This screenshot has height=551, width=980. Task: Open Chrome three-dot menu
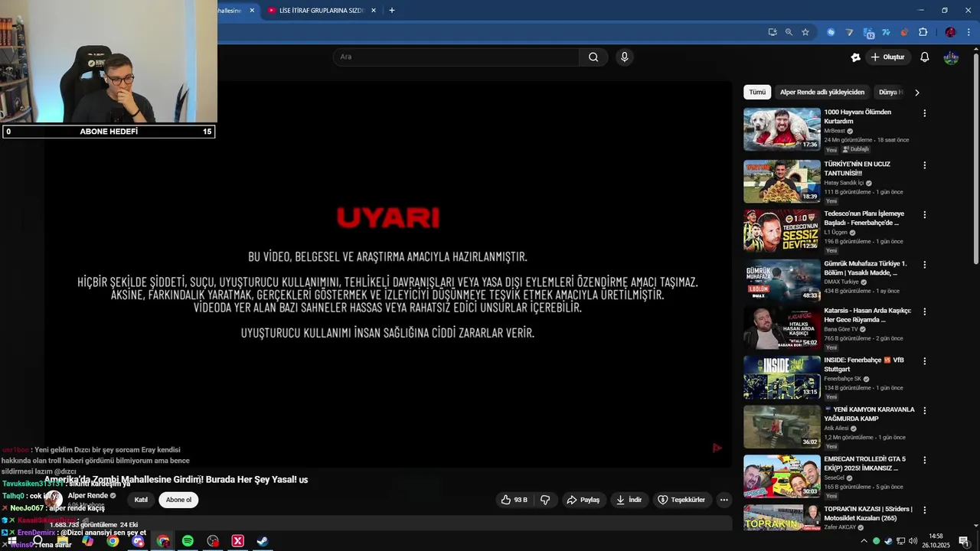pos(969,32)
